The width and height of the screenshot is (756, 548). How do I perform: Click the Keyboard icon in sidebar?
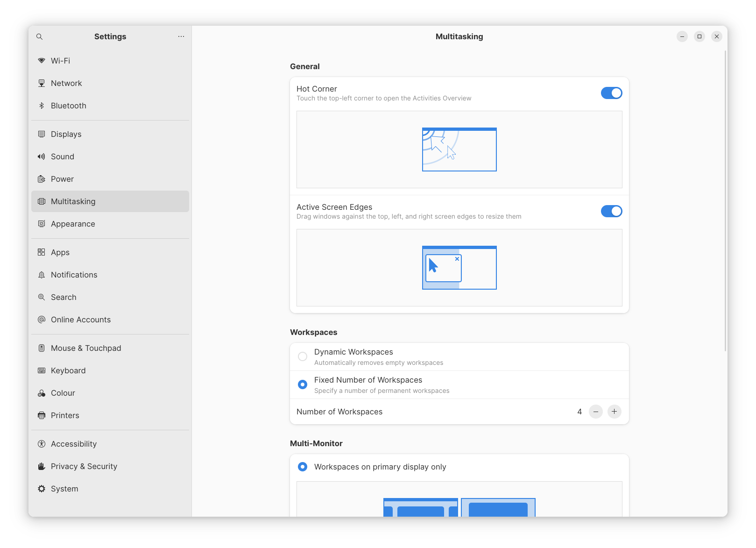tap(42, 370)
